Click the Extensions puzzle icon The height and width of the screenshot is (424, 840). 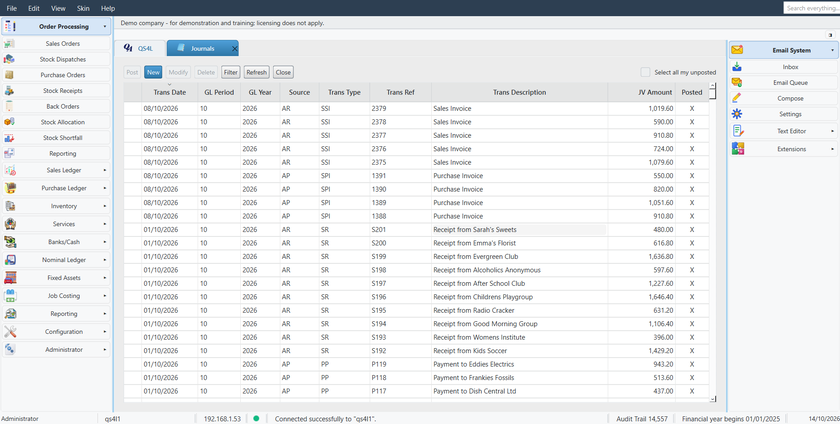pos(738,149)
